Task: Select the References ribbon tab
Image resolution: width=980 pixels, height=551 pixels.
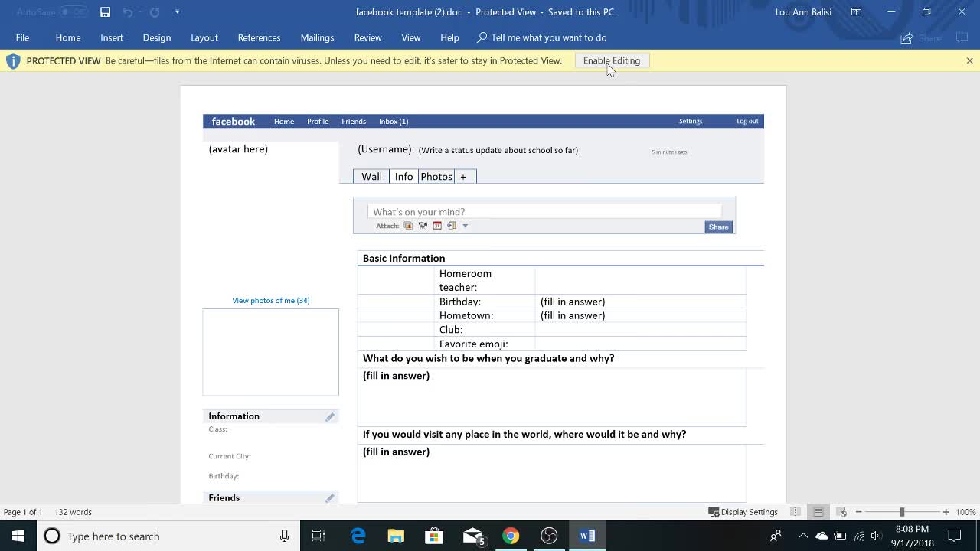Action: (x=259, y=37)
